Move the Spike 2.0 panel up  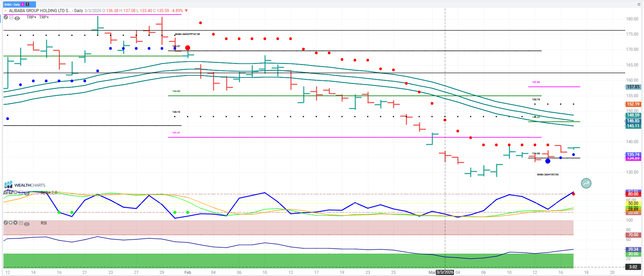click(x=16, y=192)
